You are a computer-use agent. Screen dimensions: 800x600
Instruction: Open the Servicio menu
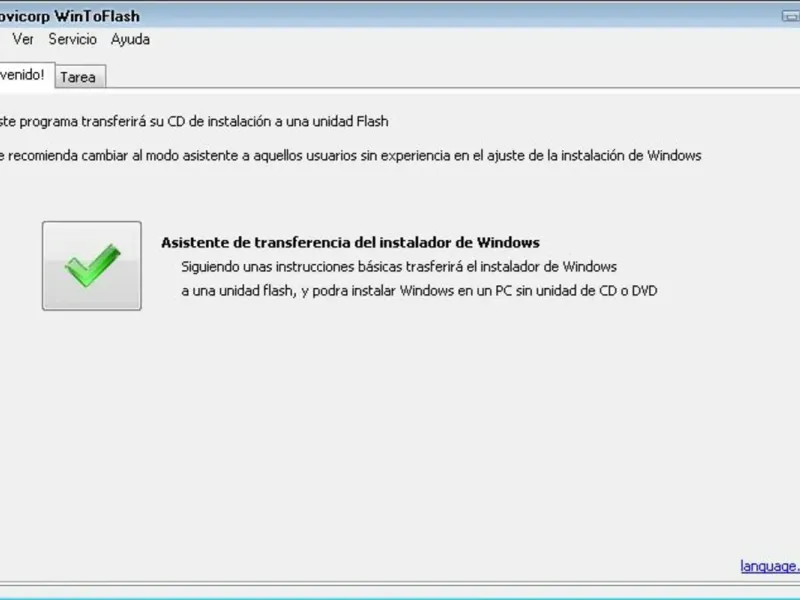[72, 39]
